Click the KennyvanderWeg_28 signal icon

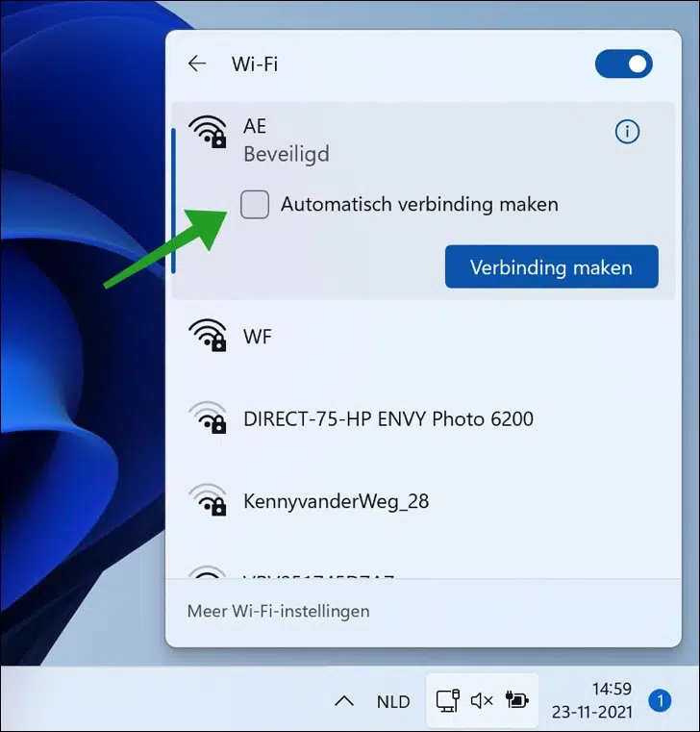click(x=208, y=499)
